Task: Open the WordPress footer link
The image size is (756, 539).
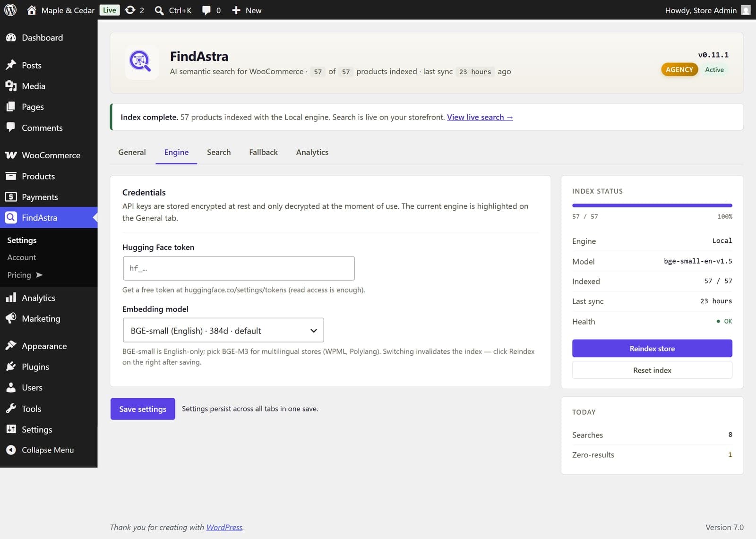Action: (224, 527)
